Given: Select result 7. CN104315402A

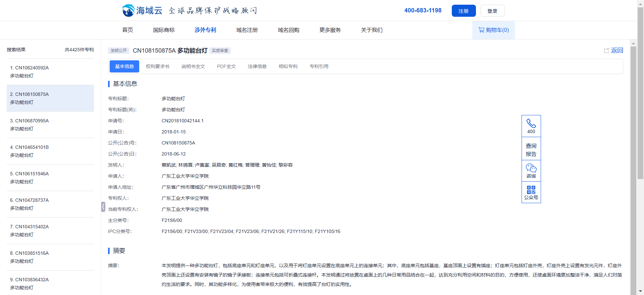Looking at the screenshot, I should (50, 231).
